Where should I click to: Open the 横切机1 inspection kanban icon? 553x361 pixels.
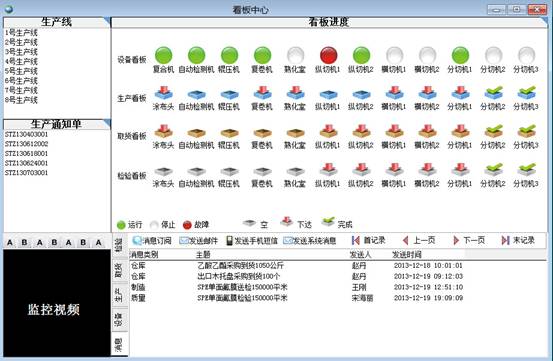coord(394,169)
